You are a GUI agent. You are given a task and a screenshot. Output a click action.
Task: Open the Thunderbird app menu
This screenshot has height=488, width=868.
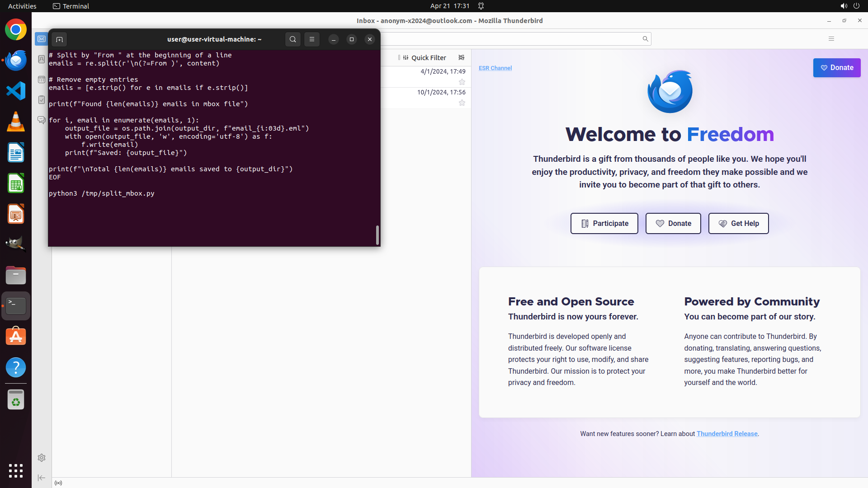click(831, 39)
